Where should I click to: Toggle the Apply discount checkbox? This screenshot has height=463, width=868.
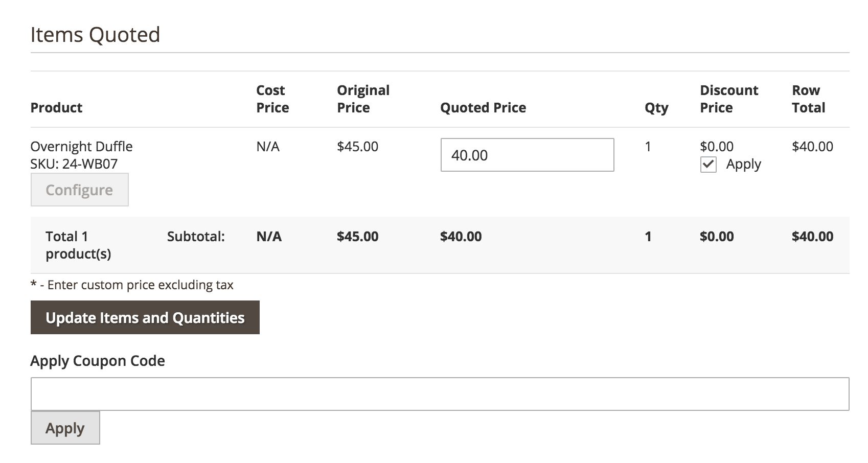[708, 165]
